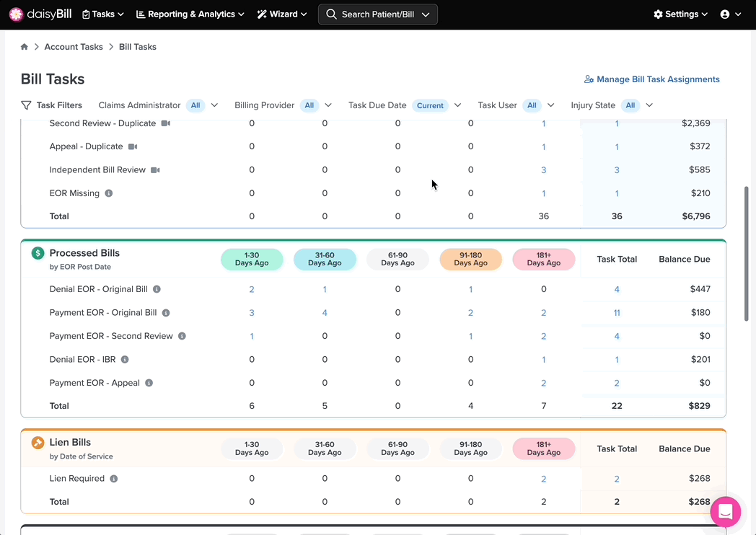Expand Injury State filter chevron

[649, 105]
